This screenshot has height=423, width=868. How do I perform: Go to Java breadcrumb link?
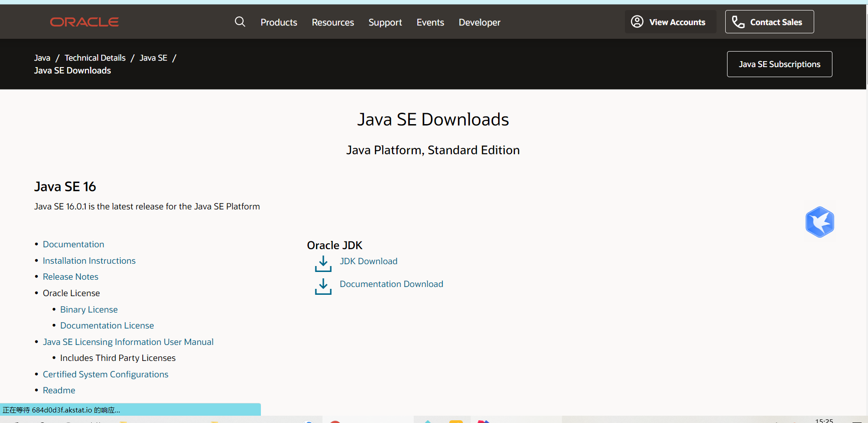tap(42, 58)
